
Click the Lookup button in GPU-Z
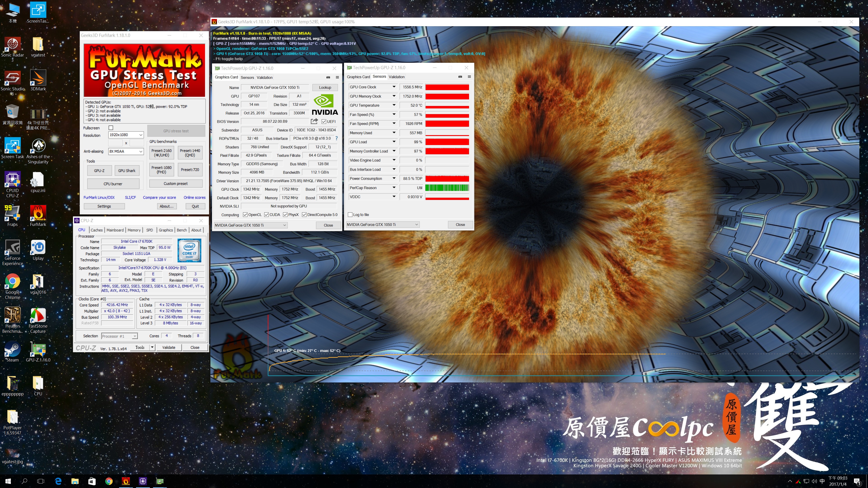(325, 88)
